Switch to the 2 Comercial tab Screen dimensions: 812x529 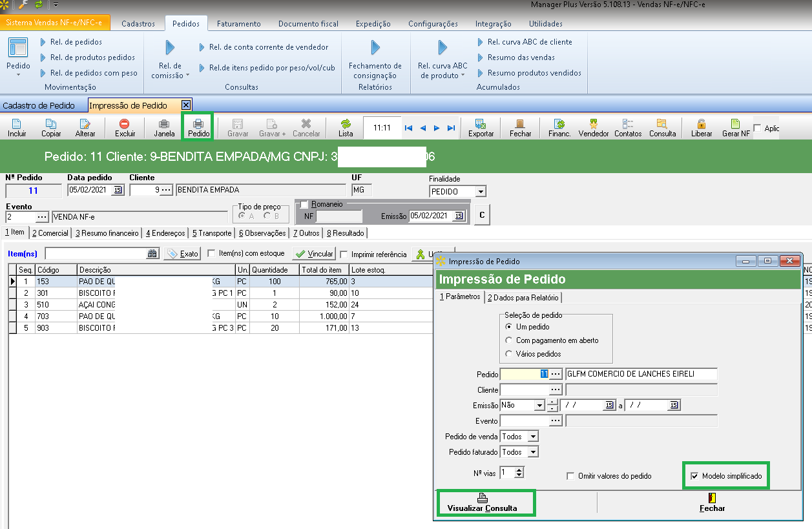coord(50,233)
